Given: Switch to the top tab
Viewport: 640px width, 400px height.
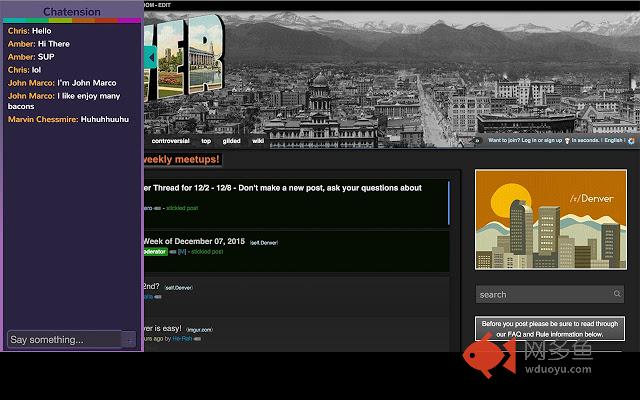Looking at the screenshot, I should click(206, 141).
